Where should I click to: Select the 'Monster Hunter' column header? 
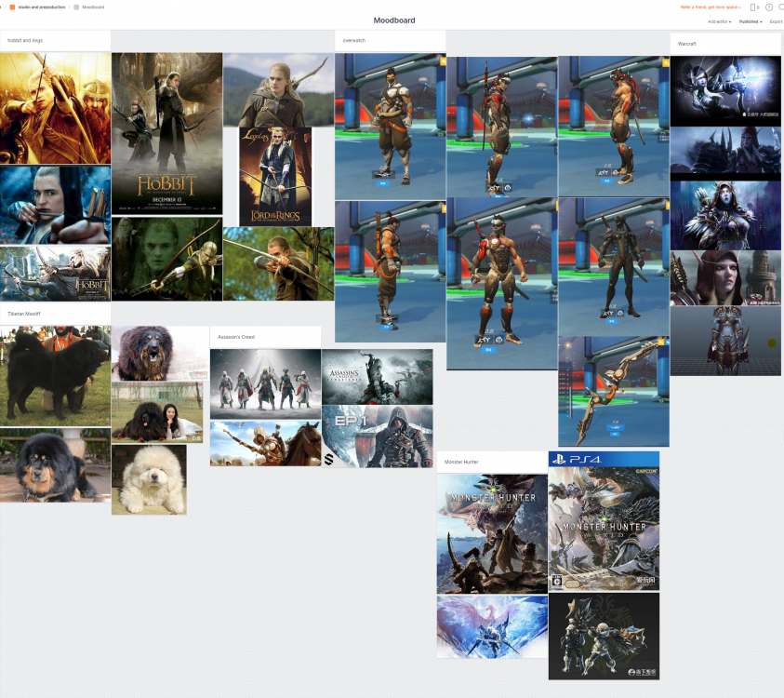tap(492, 463)
